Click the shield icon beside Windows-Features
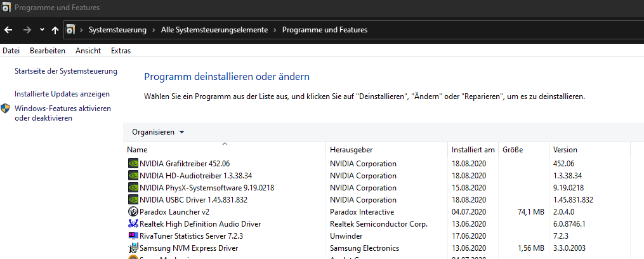This screenshot has height=259, width=644. click(x=5, y=109)
